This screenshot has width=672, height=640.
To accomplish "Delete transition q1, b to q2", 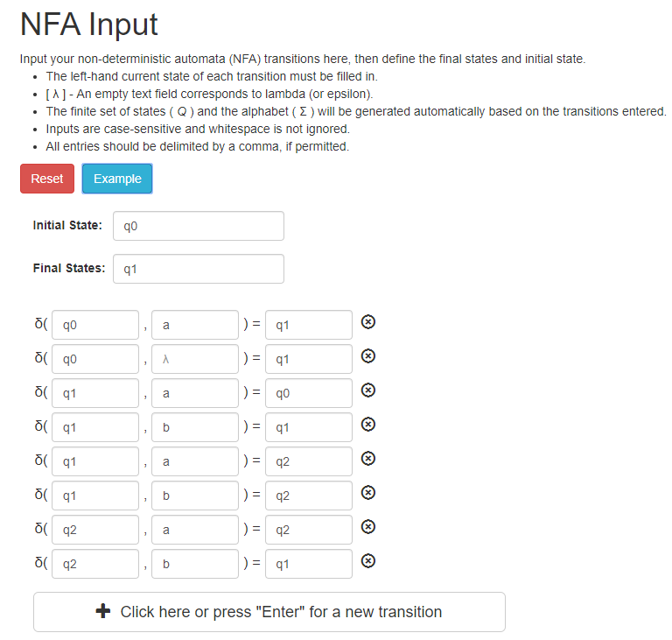I will (368, 493).
